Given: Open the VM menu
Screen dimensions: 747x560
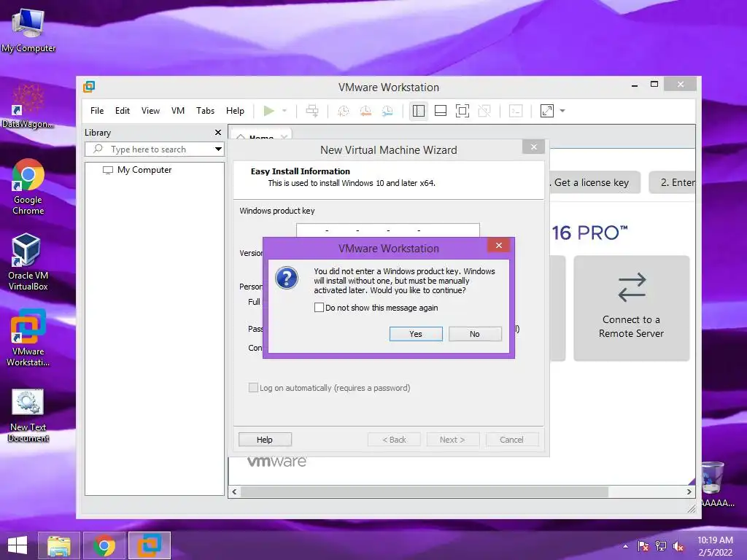Looking at the screenshot, I should (178, 111).
